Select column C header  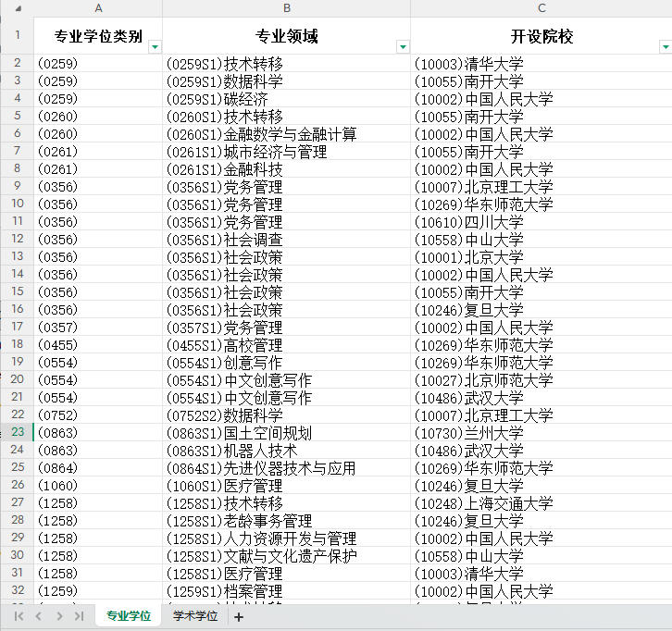541,8
